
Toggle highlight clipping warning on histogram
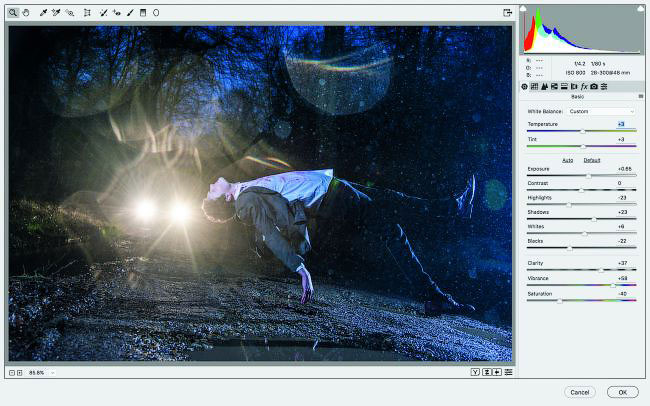[640, 8]
